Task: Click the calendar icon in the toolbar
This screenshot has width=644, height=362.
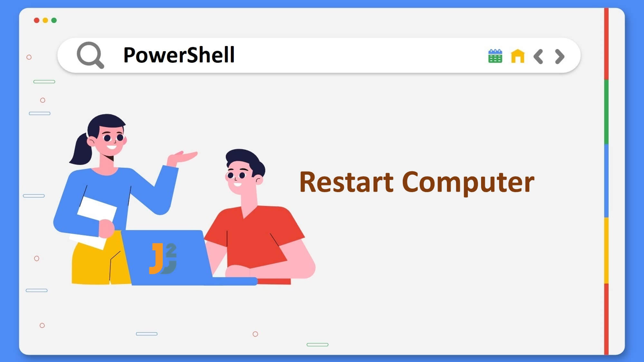Action: (x=495, y=56)
